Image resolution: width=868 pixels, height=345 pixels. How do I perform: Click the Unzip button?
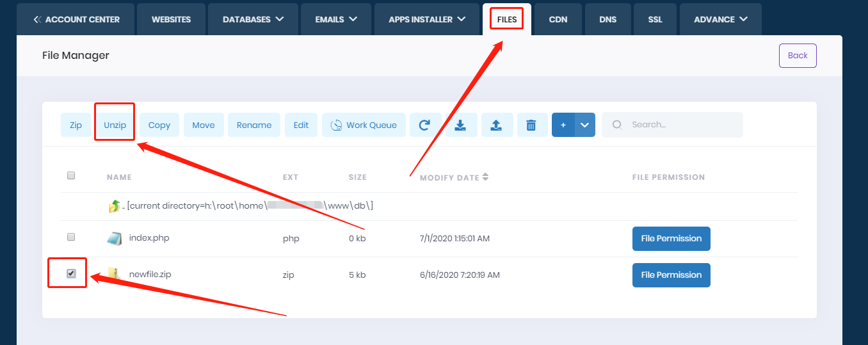click(x=115, y=125)
